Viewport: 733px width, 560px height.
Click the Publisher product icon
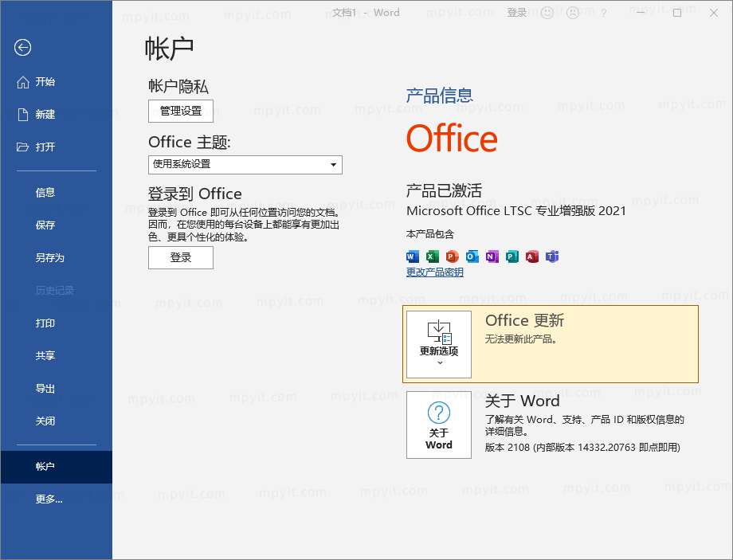tap(512, 257)
